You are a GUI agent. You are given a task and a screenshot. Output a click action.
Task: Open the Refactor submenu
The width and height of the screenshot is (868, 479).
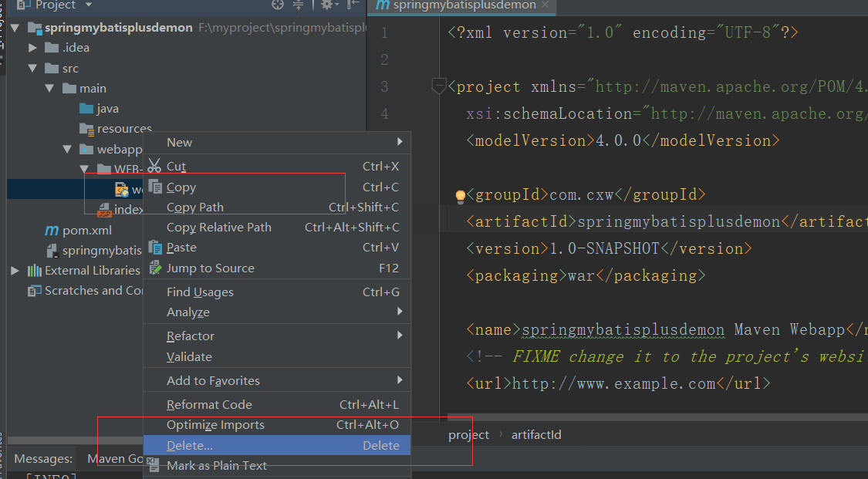point(277,336)
